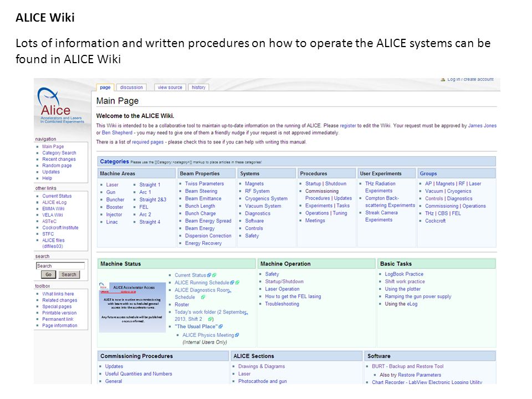Open LogBook Practice basic task
532x399 pixels.
pyautogui.click(x=404, y=274)
